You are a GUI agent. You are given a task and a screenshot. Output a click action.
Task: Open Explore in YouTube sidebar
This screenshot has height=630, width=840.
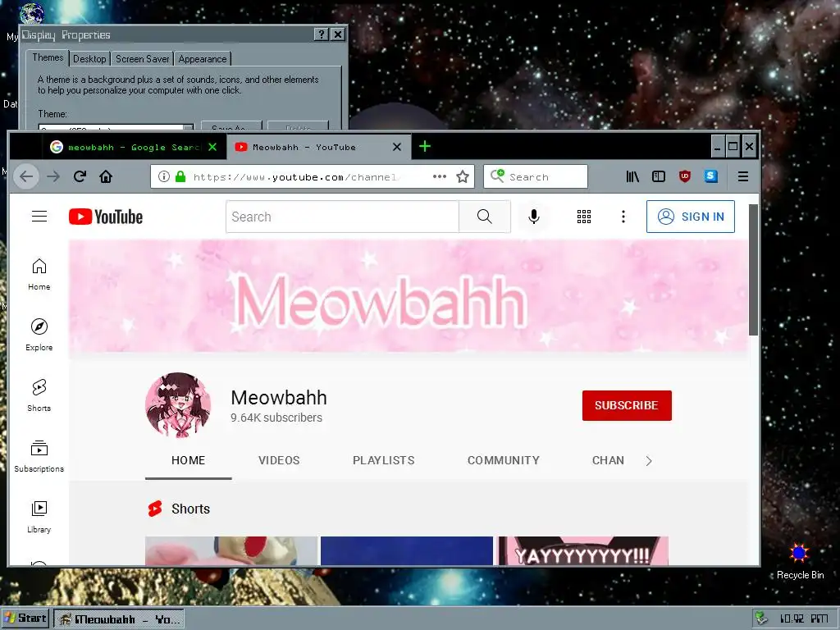(39, 335)
